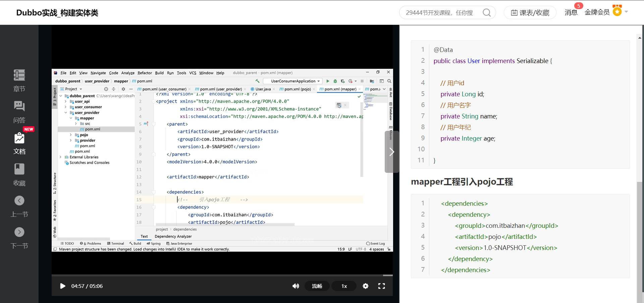Open the user account dropdown arrow

[626, 12]
